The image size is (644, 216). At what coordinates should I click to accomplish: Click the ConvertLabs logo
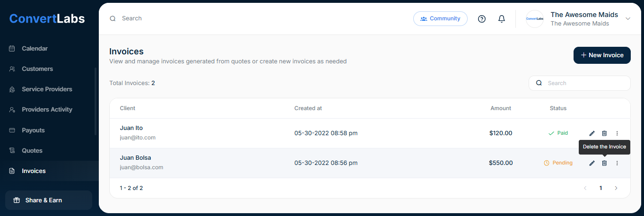(x=47, y=19)
